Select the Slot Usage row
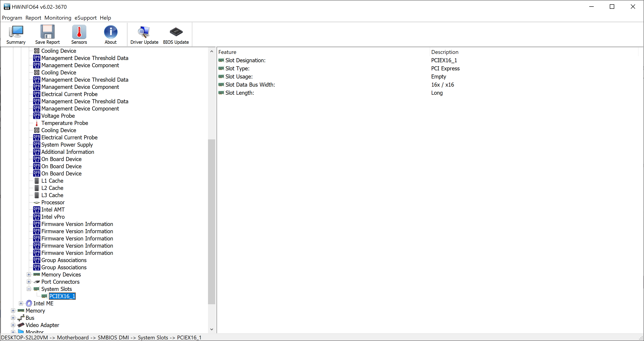The height and width of the screenshot is (341, 644). click(x=239, y=76)
